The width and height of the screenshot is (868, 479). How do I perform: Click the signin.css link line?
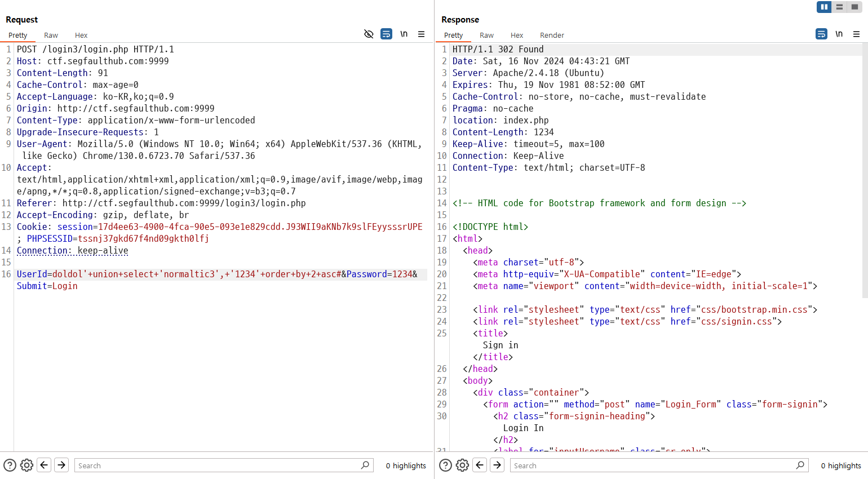[x=627, y=321]
